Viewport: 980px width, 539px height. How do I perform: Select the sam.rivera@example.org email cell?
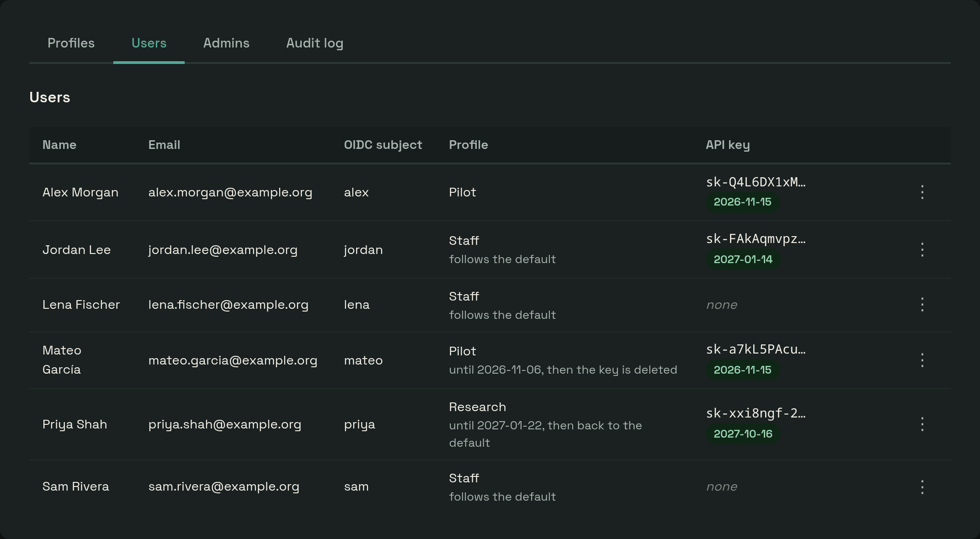coord(224,486)
